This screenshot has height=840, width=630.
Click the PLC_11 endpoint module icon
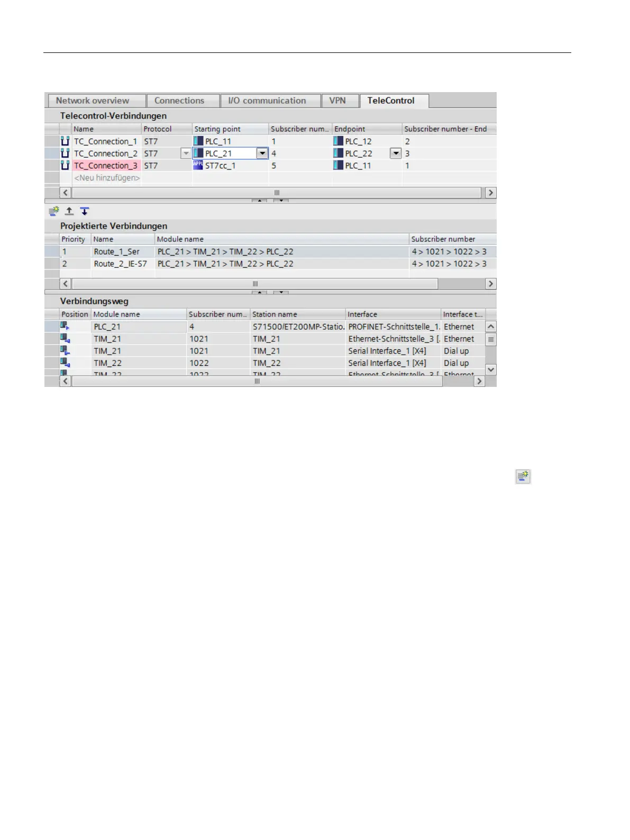339,166
